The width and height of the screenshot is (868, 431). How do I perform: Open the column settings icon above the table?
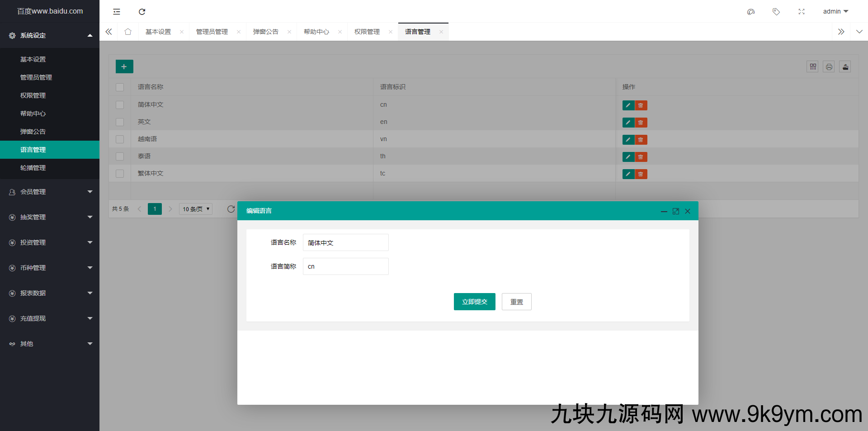click(x=812, y=66)
